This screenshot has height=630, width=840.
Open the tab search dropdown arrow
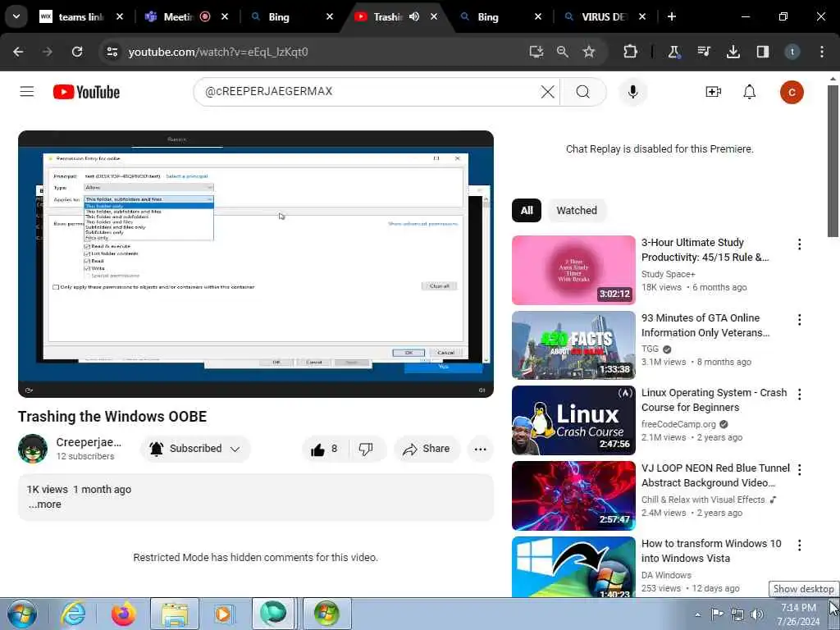[16, 16]
